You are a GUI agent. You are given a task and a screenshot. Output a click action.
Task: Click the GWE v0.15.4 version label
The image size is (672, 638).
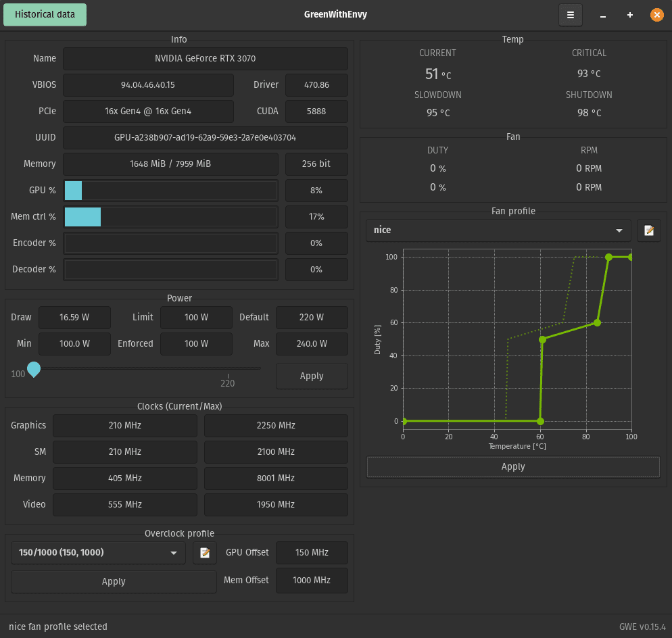(x=642, y=627)
